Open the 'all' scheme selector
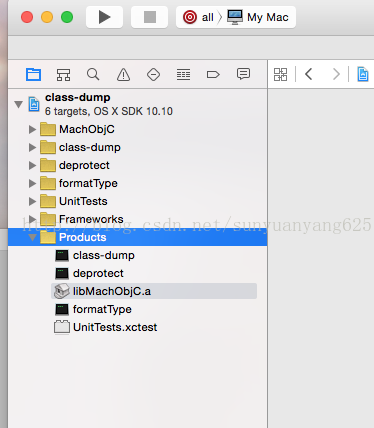Viewport: 374px width, 428px height. pos(199,17)
